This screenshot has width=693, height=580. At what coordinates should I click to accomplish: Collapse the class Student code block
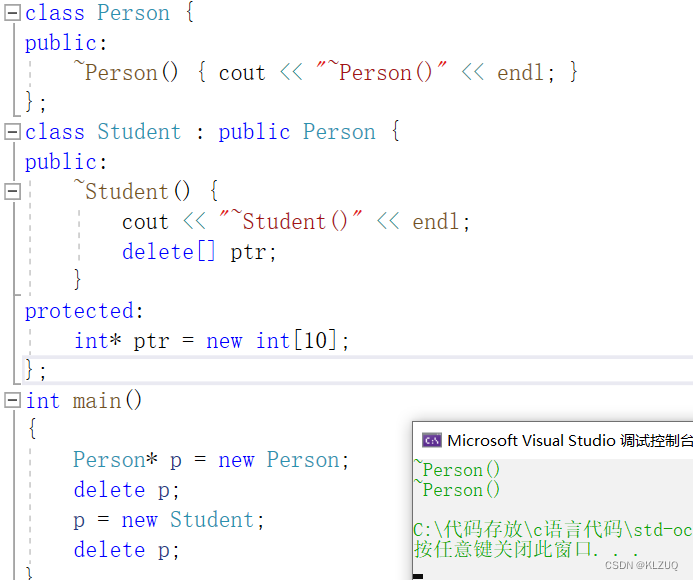[12, 131]
